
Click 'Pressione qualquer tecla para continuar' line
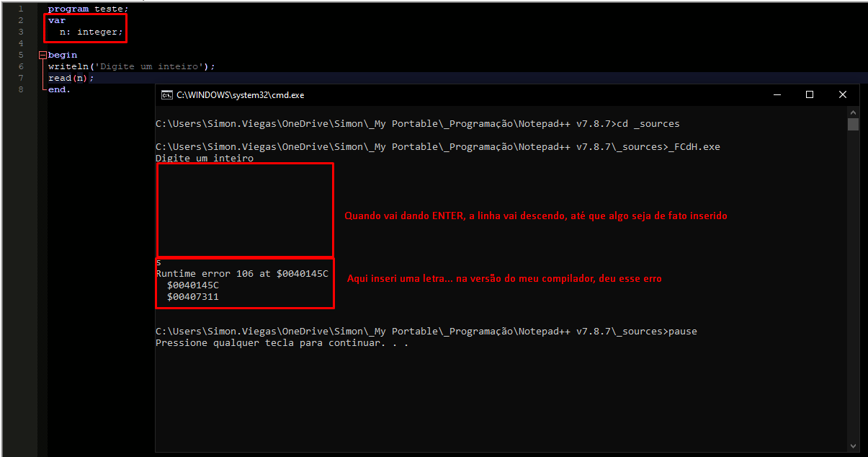point(282,343)
